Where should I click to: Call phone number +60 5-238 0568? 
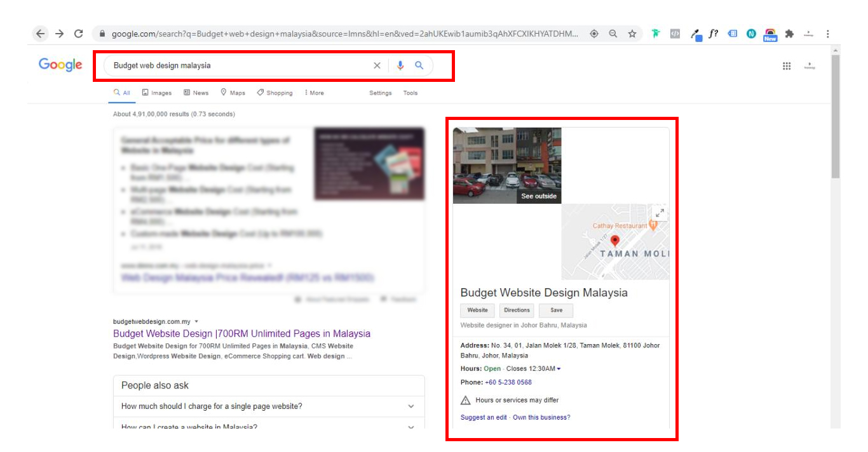click(x=508, y=382)
